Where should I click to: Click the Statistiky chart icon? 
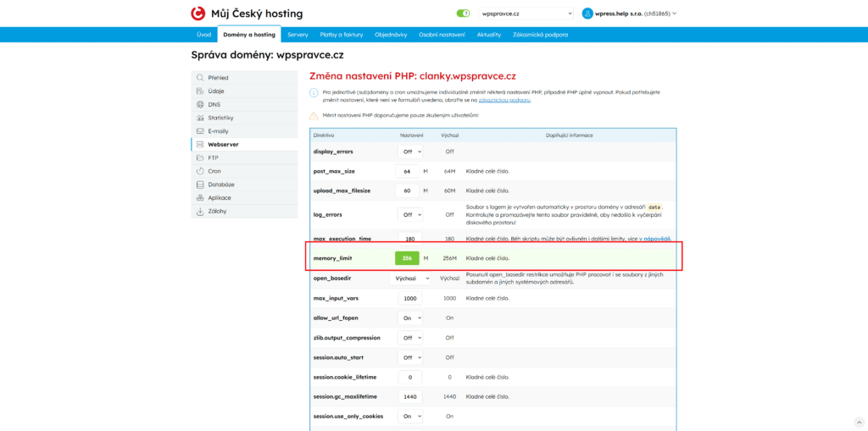point(200,118)
